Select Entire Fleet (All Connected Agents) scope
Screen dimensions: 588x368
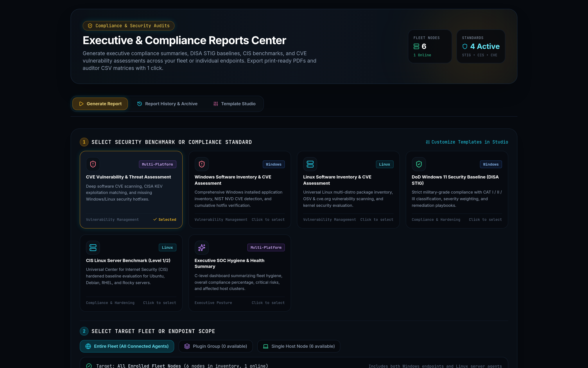(x=127, y=346)
